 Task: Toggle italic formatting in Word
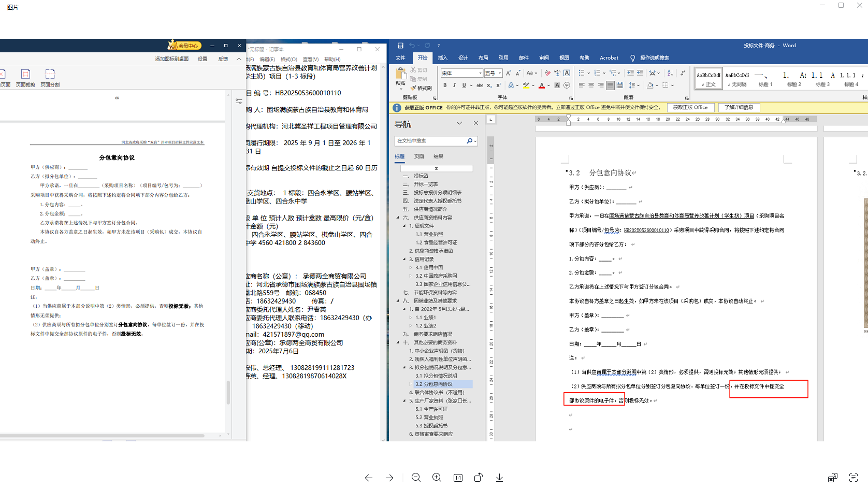(454, 85)
